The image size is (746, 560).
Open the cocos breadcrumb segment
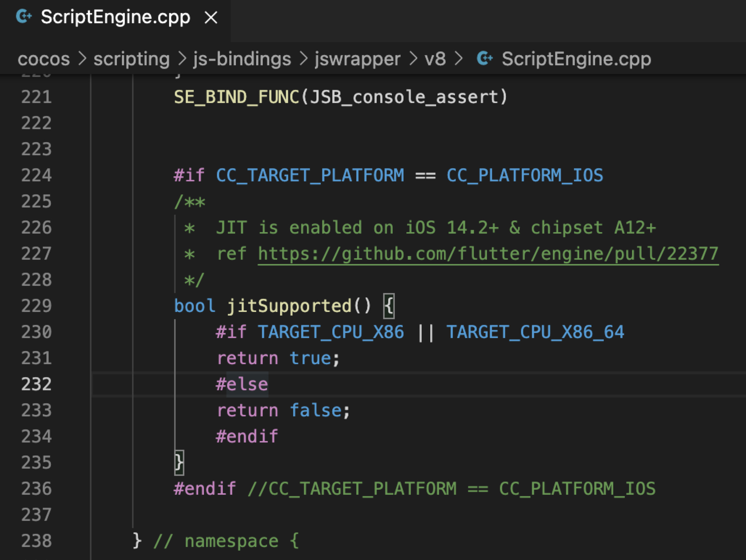44,59
